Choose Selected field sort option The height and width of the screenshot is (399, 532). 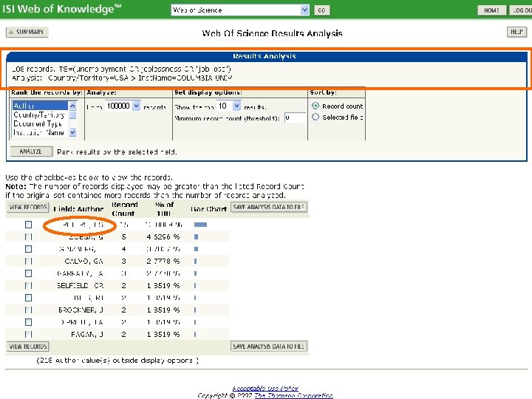316,117
